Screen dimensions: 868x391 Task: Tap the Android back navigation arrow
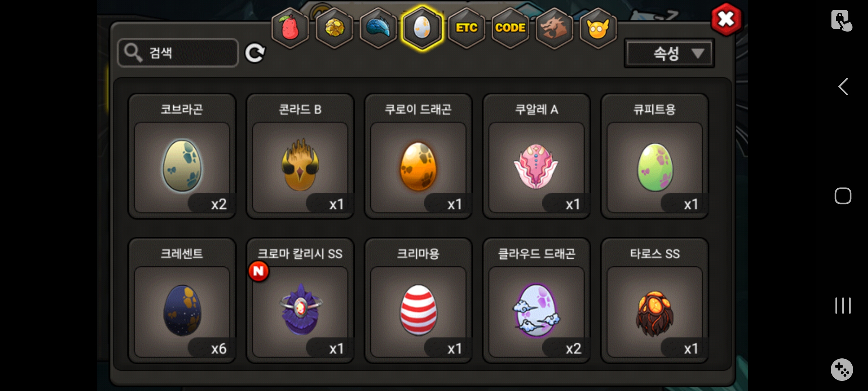(843, 87)
